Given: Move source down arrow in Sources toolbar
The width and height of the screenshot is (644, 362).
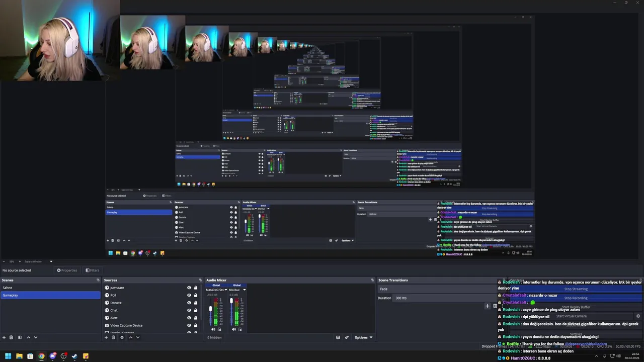Looking at the screenshot, I should (138, 337).
